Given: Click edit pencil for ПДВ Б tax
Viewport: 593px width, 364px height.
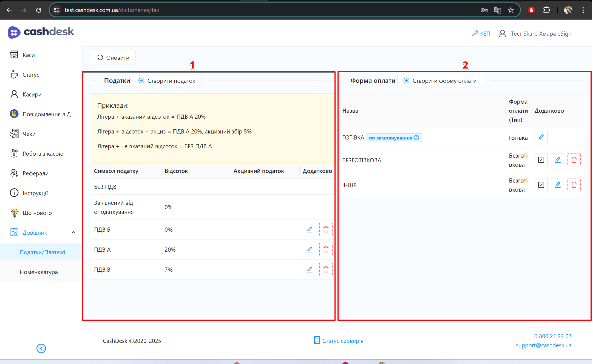Looking at the screenshot, I should (309, 229).
